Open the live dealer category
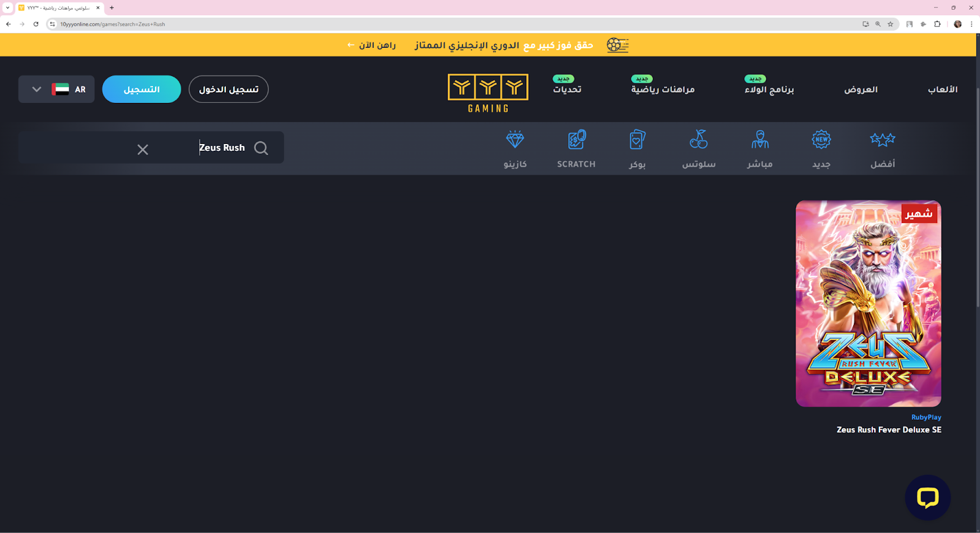This screenshot has width=980, height=533. [x=760, y=149]
